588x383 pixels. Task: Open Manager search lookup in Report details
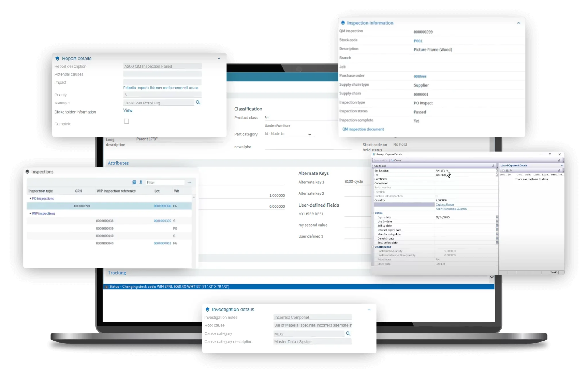coord(198,102)
